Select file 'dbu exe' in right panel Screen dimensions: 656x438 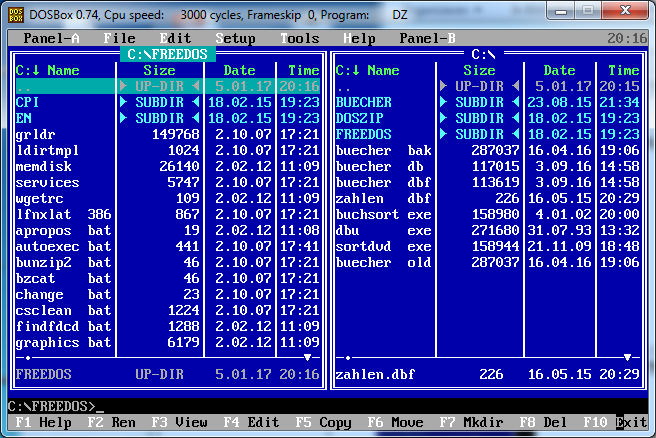(x=488, y=230)
